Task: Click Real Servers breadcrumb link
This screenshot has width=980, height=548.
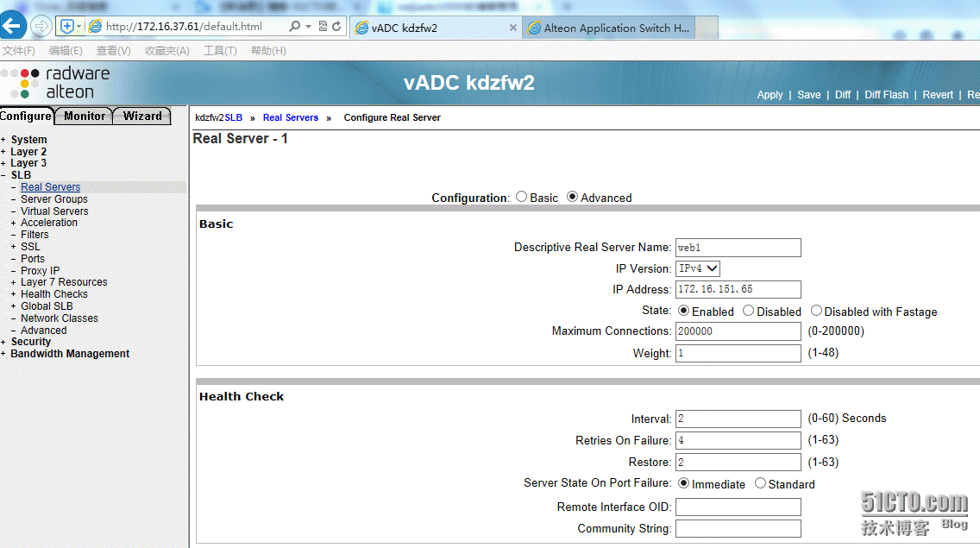Action: pyautogui.click(x=291, y=117)
